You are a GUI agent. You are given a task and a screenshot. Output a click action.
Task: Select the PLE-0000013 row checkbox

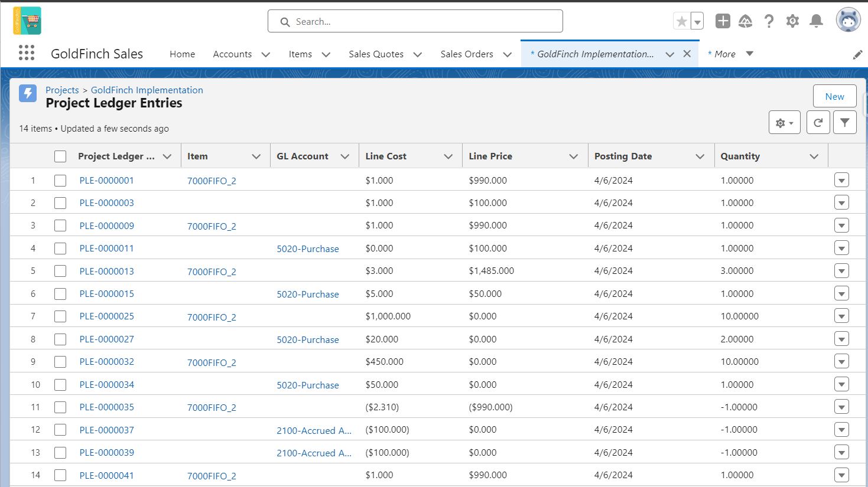(60, 271)
